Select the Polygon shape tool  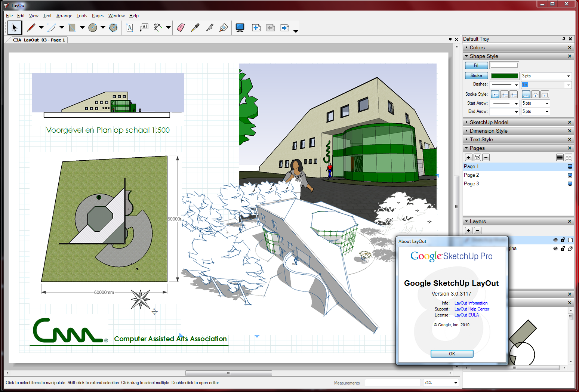113,28
